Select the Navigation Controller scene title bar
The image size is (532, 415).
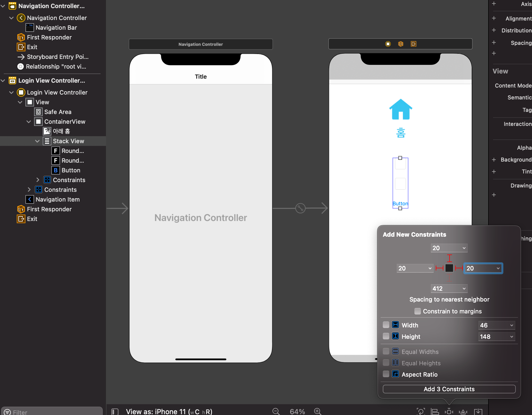coord(201,44)
